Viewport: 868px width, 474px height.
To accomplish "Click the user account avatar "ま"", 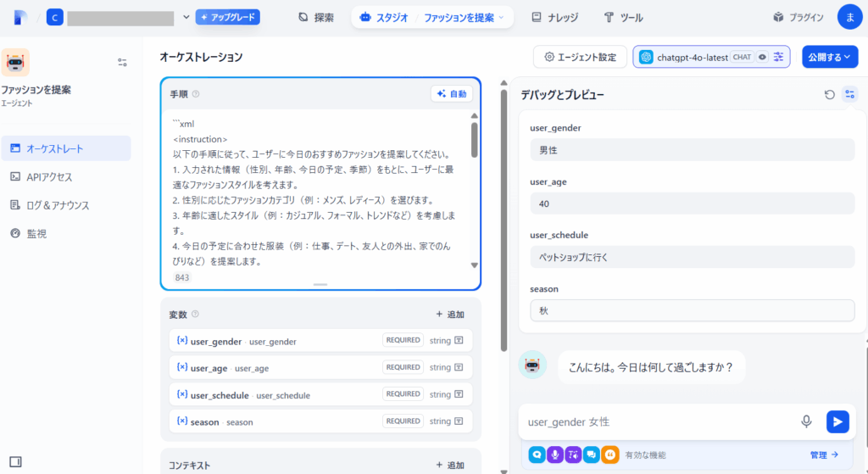I will [x=849, y=17].
